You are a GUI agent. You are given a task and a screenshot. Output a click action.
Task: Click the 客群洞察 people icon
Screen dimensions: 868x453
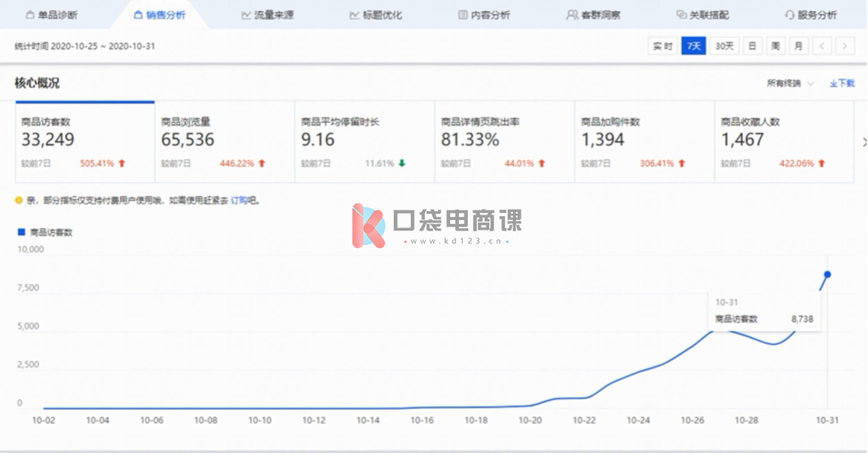pyautogui.click(x=572, y=15)
